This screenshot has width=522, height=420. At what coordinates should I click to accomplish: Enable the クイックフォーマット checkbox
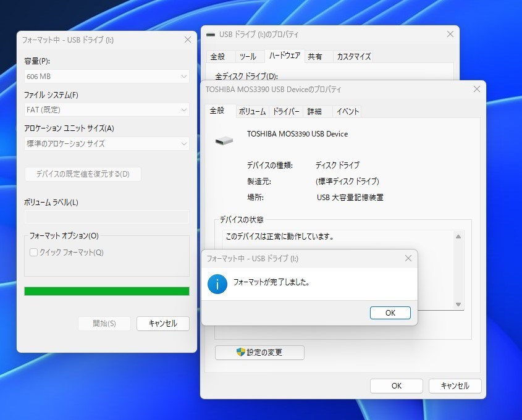pyautogui.click(x=34, y=253)
